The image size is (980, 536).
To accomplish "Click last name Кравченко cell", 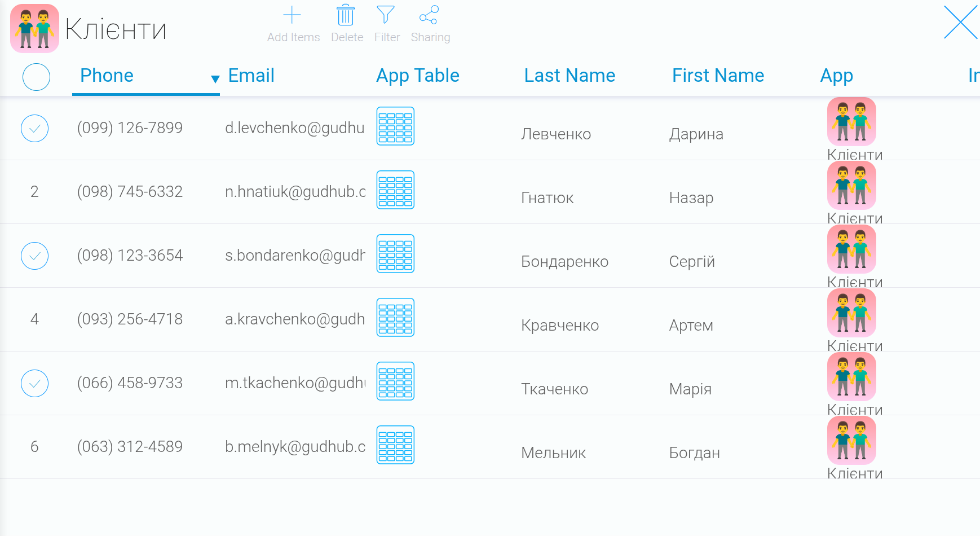I will pyautogui.click(x=560, y=326).
